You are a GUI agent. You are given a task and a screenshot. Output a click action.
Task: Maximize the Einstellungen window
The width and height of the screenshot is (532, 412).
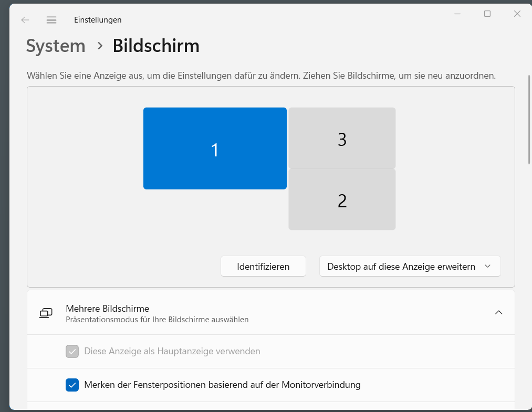point(487,14)
